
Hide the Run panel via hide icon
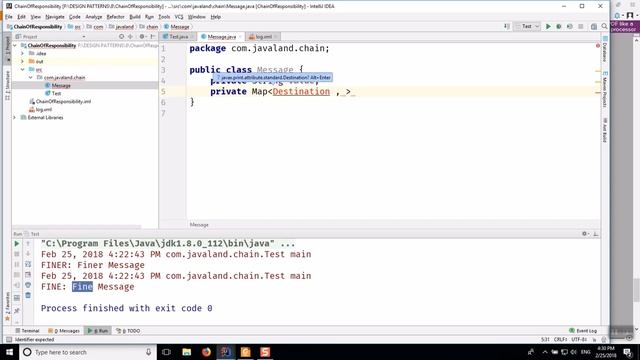pyautogui.click(x=596, y=234)
